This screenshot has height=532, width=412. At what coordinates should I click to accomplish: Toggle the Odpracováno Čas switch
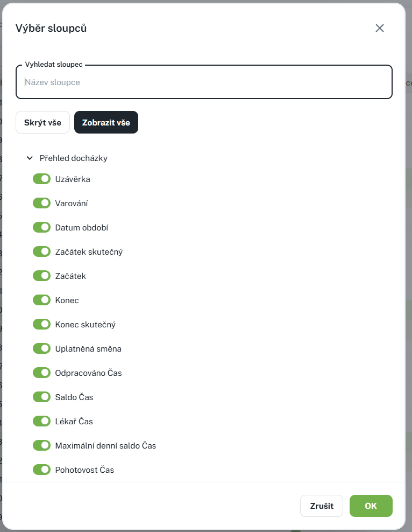[x=41, y=373]
